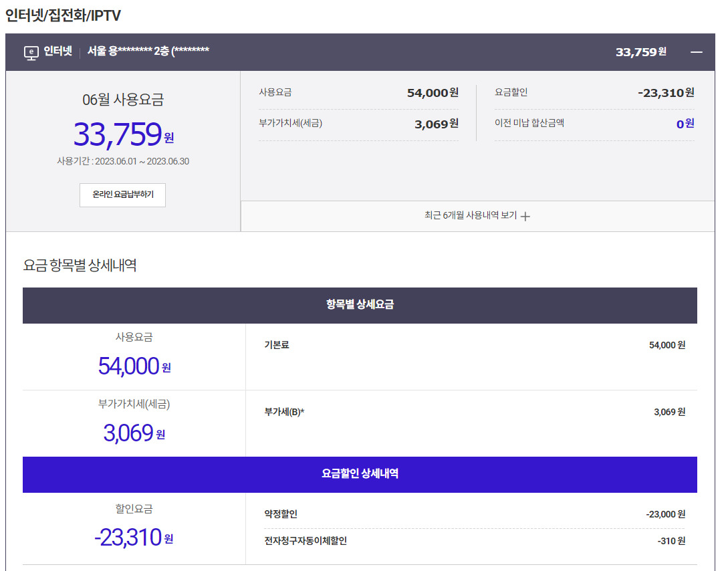
Task: Select the 기본료 line item
Action: [277, 345]
